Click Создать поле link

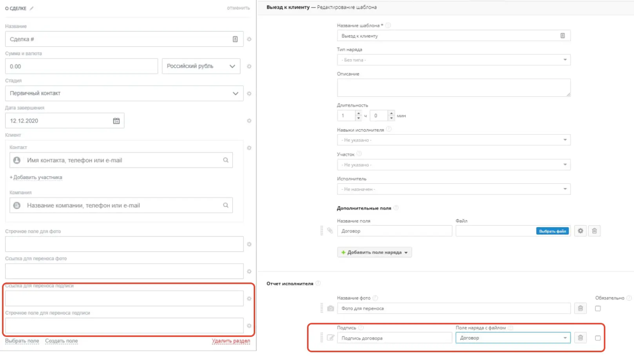61,341
